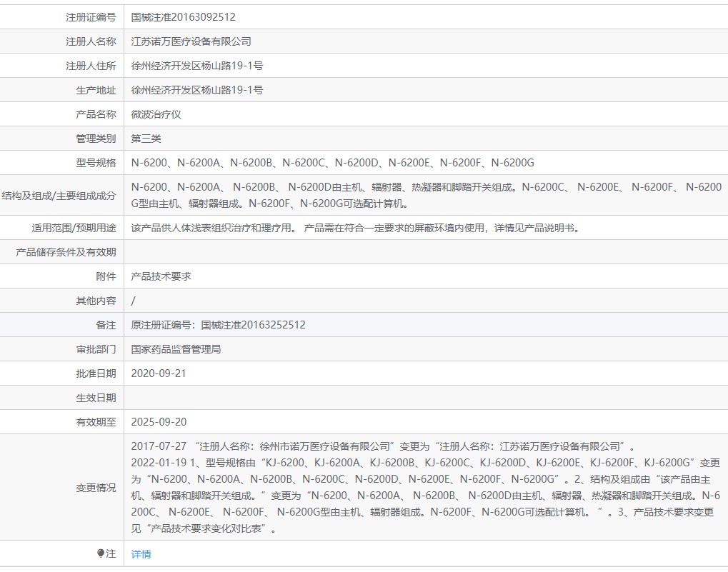Click the 有效期至 label

pos(96,422)
